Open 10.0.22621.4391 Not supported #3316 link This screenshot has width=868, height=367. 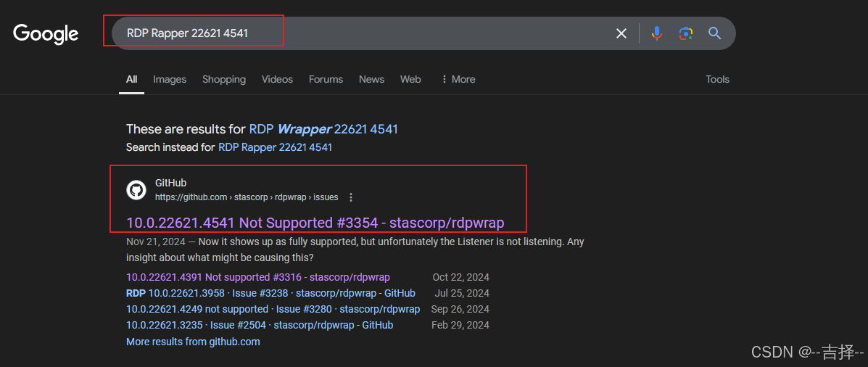(x=258, y=277)
